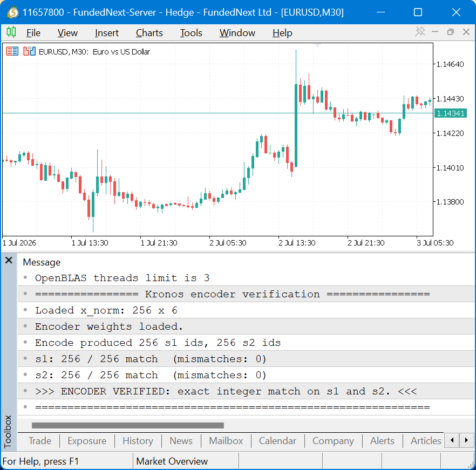Open the View menu

tap(67, 33)
